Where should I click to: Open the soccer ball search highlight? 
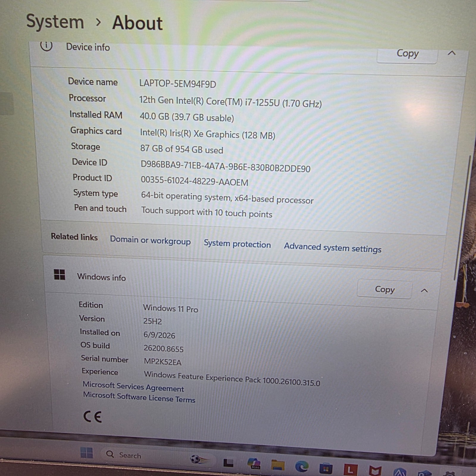[x=199, y=460]
